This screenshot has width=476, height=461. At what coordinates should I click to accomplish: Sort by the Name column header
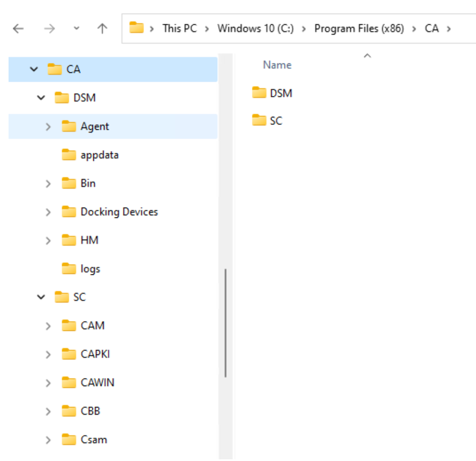(x=277, y=65)
